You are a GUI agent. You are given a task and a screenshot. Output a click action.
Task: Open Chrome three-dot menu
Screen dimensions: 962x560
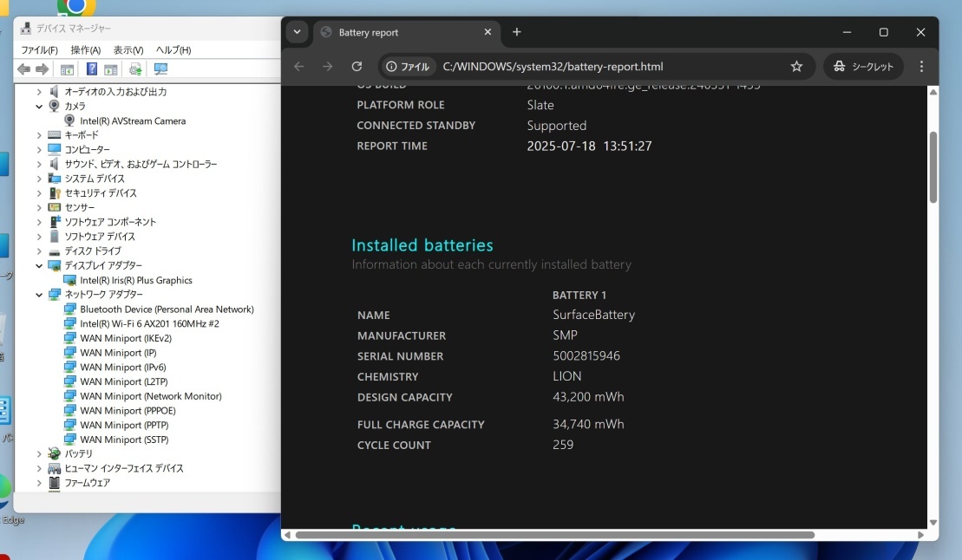(921, 66)
